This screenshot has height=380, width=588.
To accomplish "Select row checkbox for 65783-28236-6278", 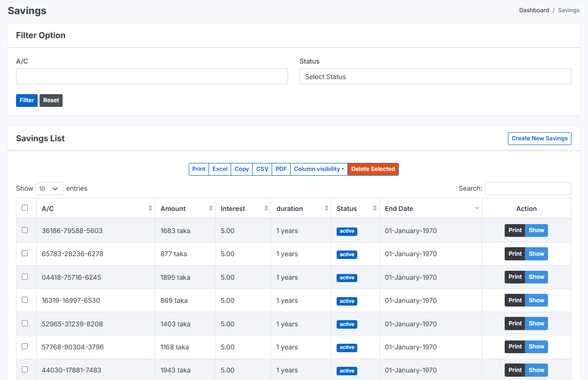I will 25,253.
